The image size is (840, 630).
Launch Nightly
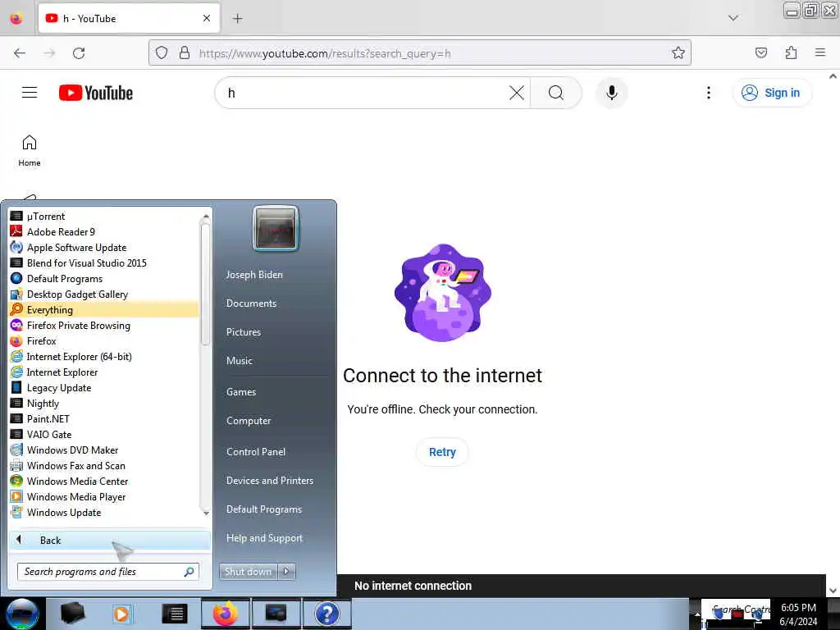coord(104,404)
